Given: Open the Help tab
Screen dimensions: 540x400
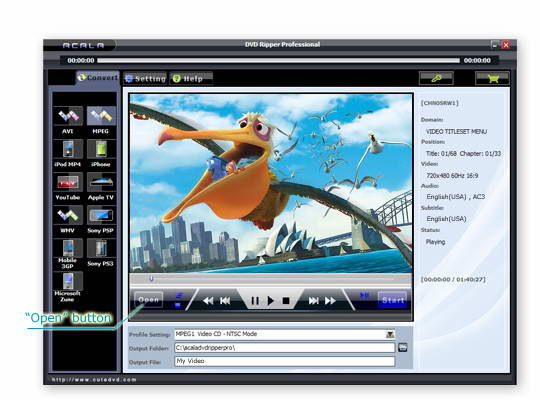Looking at the screenshot, I should (191, 79).
